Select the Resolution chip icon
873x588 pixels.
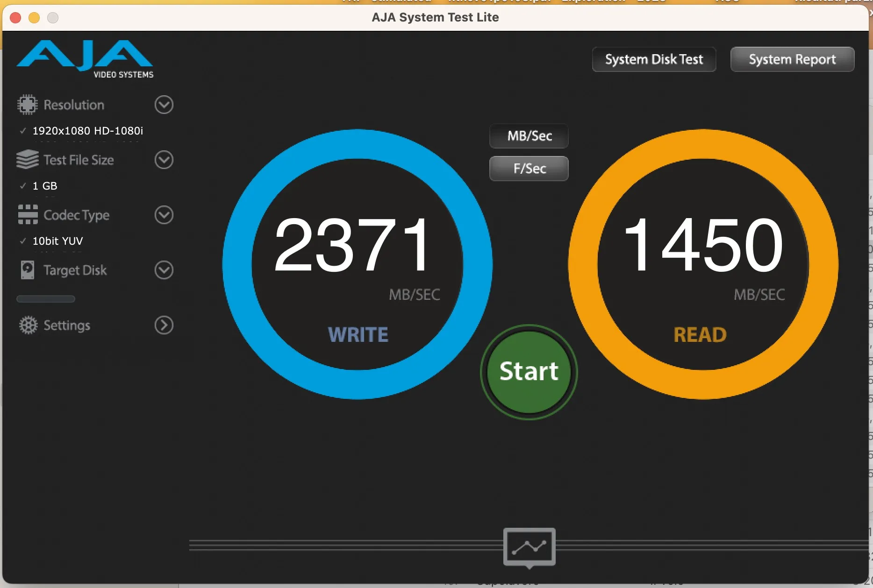[27, 104]
